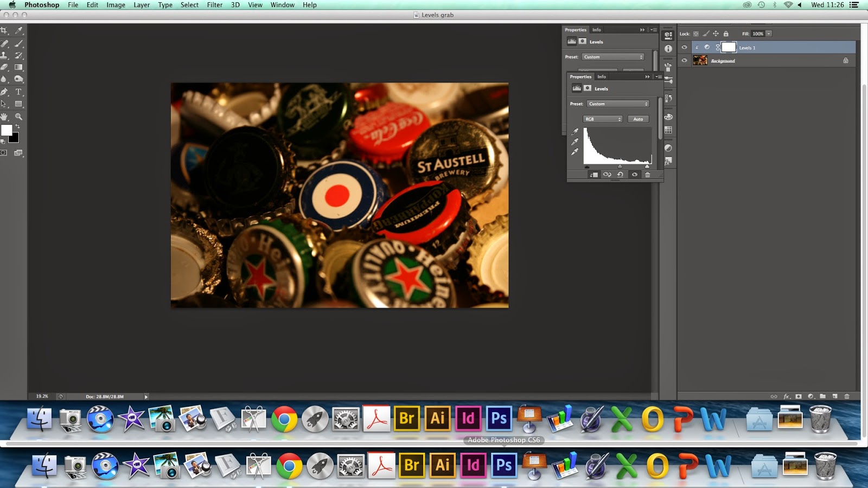This screenshot has height=488, width=868.
Task: Click the foreground white color swatch
Action: pyautogui.click(x=7, y=130)
